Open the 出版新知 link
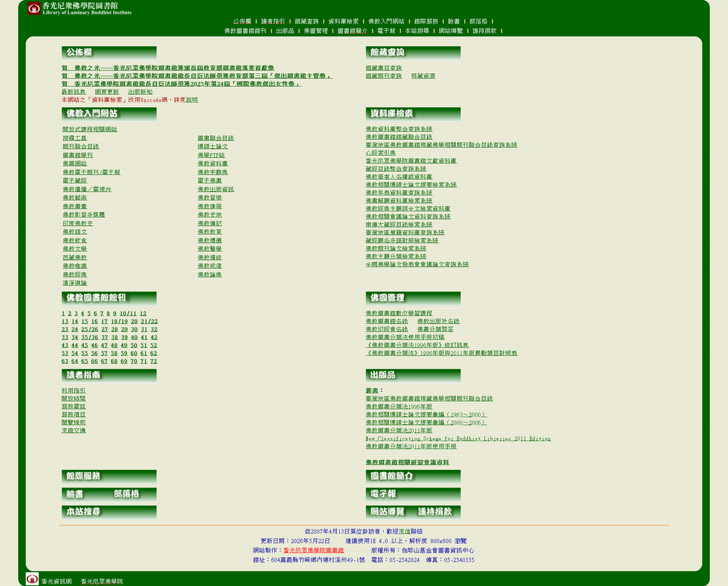The width and height of the screenshot is (728, 586). tap(140, 92)
